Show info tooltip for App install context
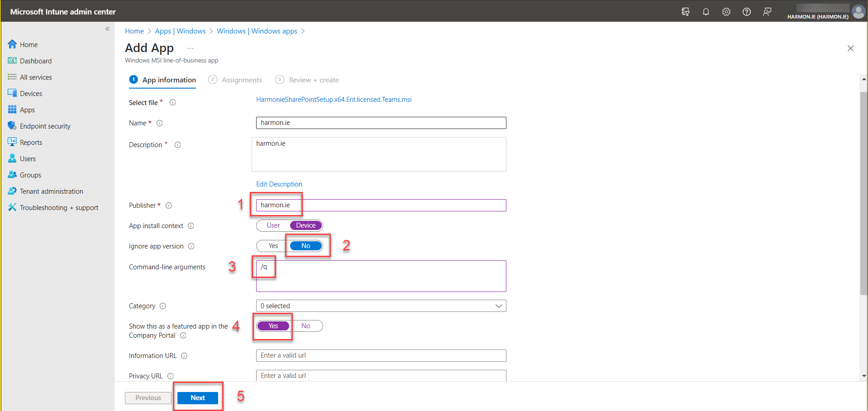The width and height of the screenshot is (868, 411). (191, 226)
